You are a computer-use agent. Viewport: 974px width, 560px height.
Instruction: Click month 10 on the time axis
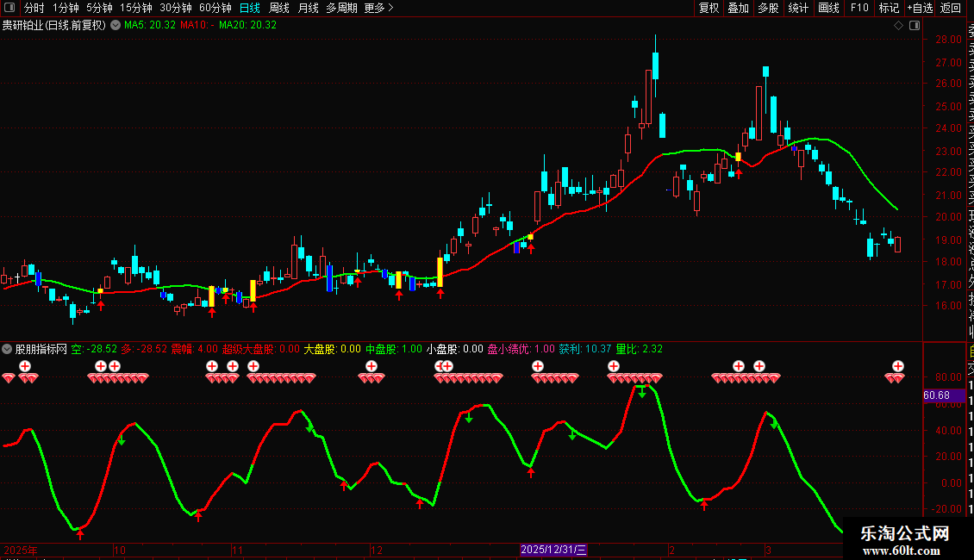coord(119,550)
